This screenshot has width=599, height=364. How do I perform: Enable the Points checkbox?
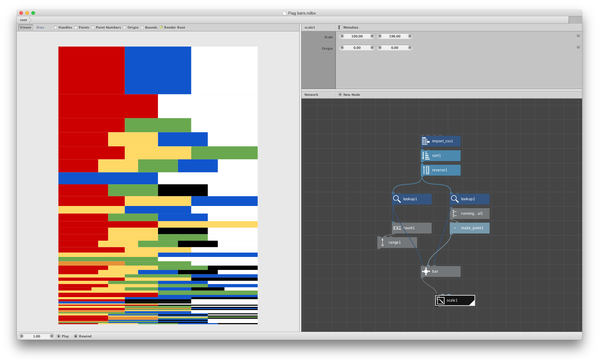click(x=76, y=27)
